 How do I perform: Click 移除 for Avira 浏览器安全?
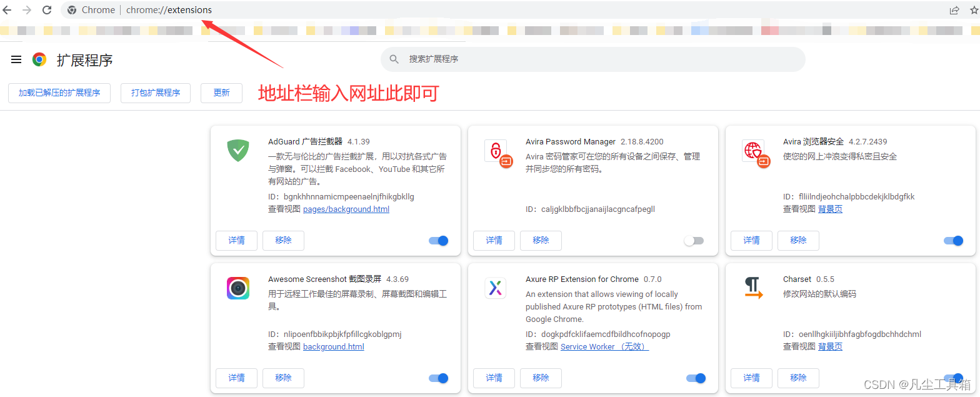tap(798, 241)
